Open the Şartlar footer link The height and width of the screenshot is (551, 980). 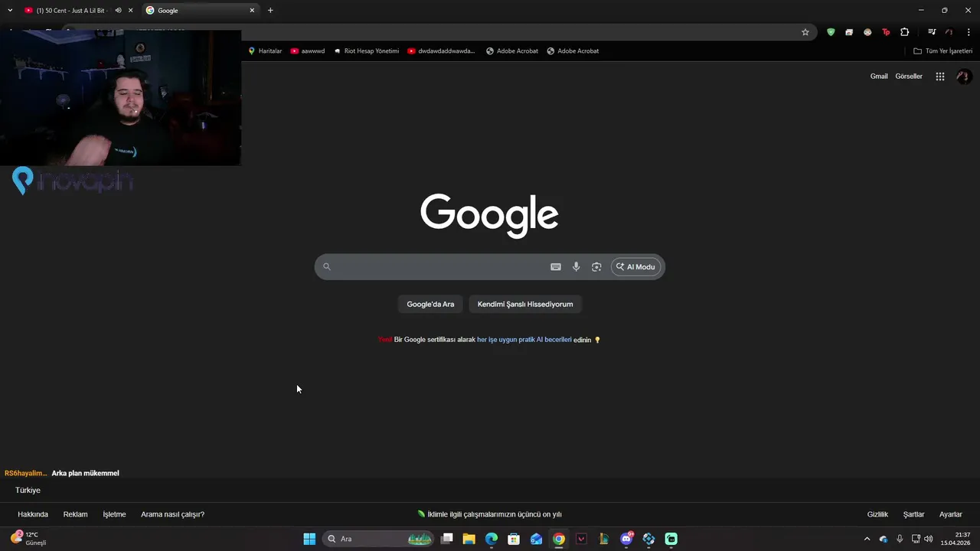(913, 514)
